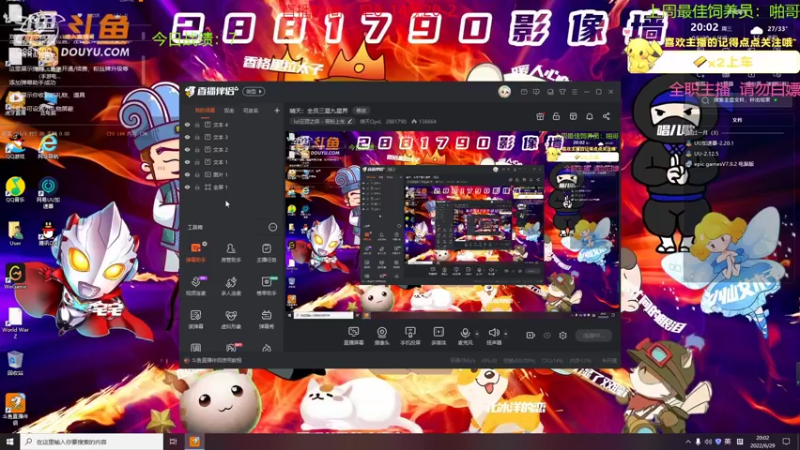This screenshot has height=450, width=800.
Task: Open the 房管助手 tool
Action: click(x=231, y=252)
